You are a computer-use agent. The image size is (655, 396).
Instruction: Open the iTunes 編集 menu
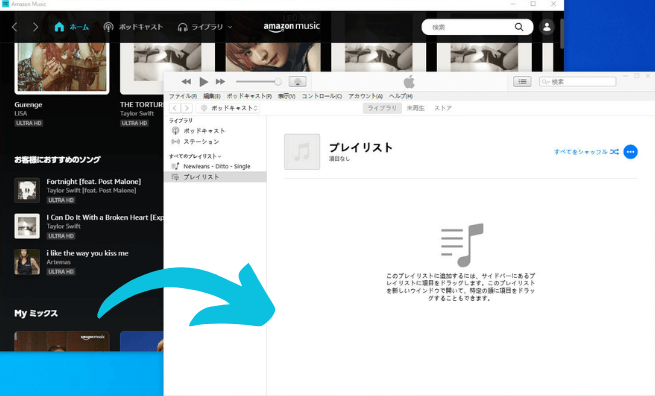coord(212,96)
